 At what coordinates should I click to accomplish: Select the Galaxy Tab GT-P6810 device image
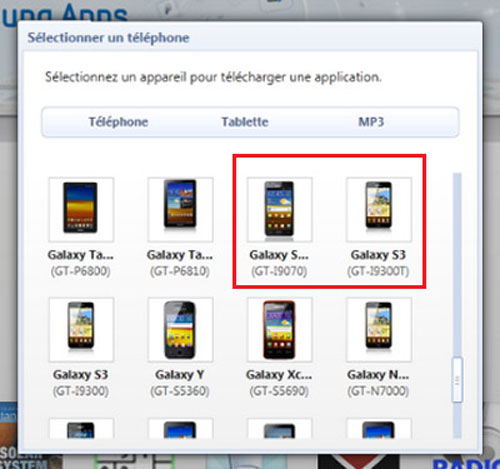tap(180, 209)
